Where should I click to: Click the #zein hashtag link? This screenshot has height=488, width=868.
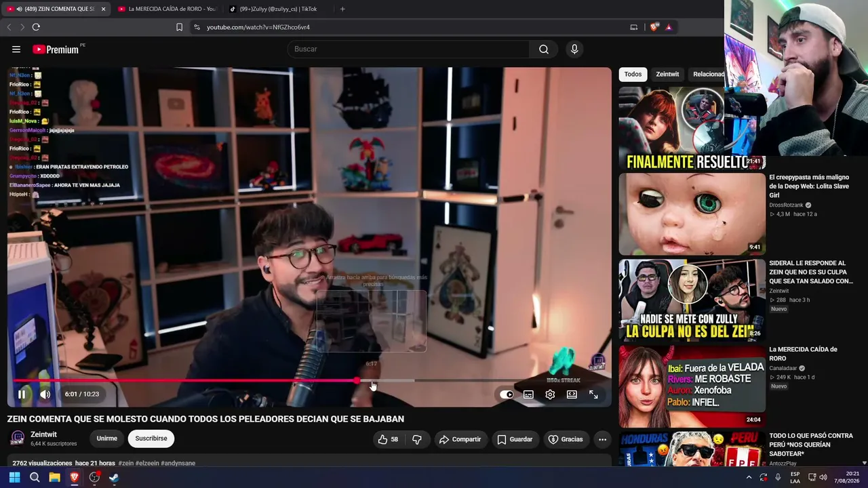click(x=126, y=464)
